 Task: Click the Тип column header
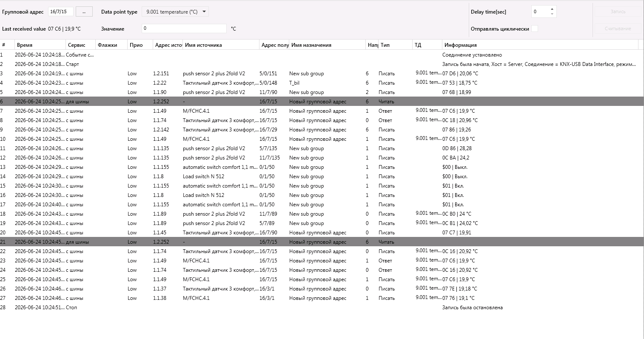point(395,45)
